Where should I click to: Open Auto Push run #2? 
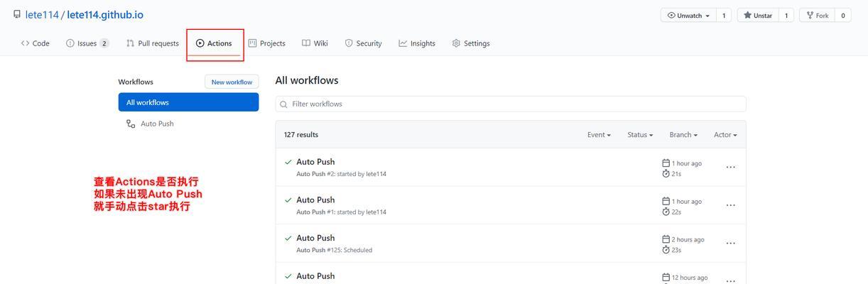[x=315, y=162]
